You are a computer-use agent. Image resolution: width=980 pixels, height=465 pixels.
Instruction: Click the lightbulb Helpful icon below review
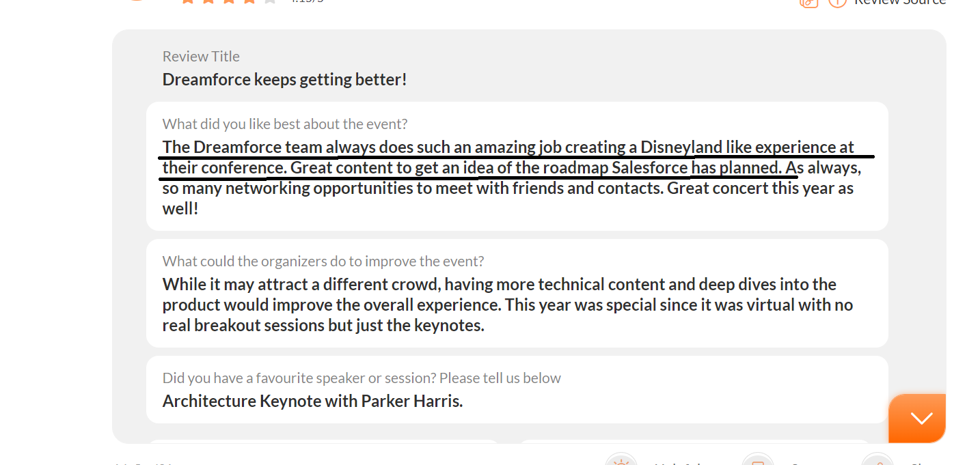(x=621, y=460)
